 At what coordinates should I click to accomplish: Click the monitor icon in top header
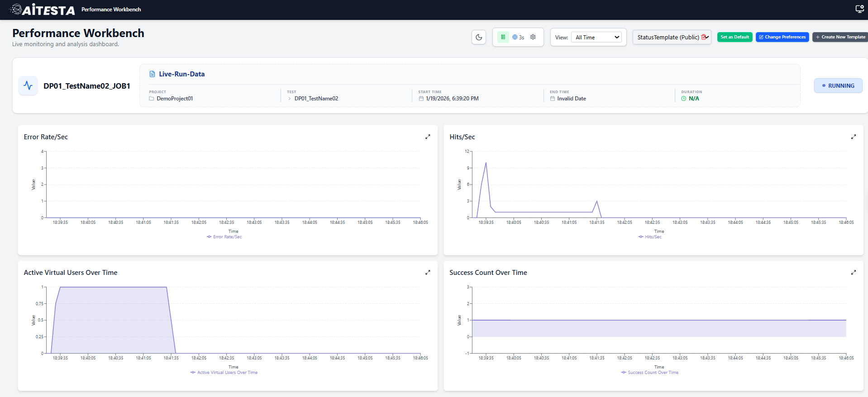coord(859,9)
